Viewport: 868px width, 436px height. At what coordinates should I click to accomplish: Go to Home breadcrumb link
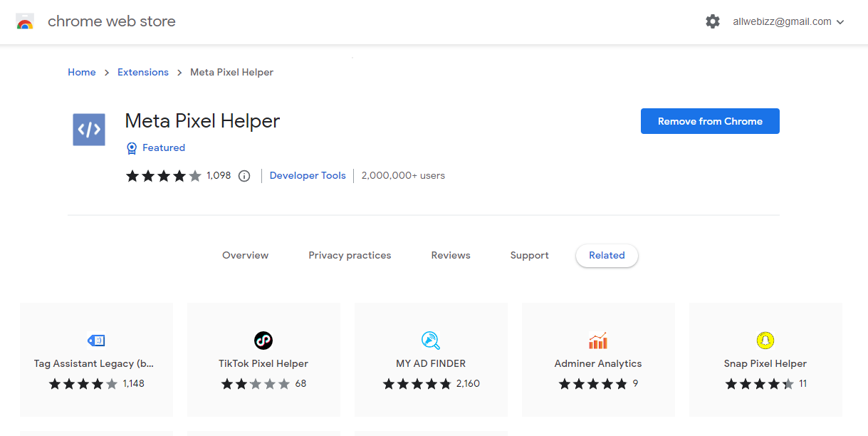[82, 72]
